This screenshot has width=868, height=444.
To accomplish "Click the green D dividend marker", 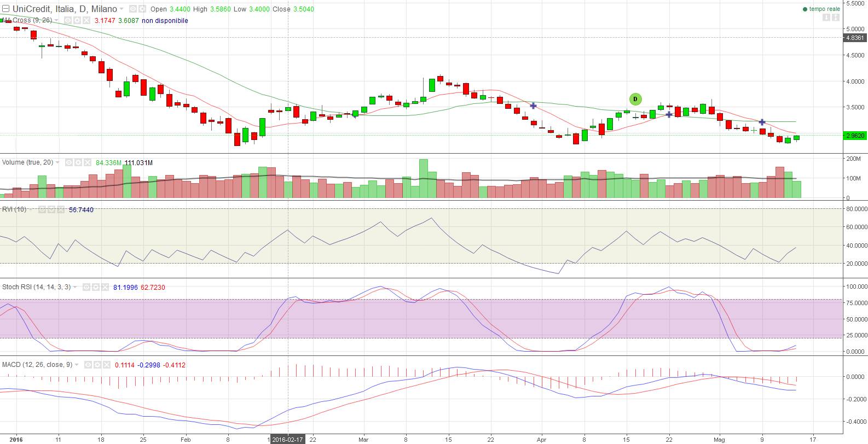I will point(635,99).
